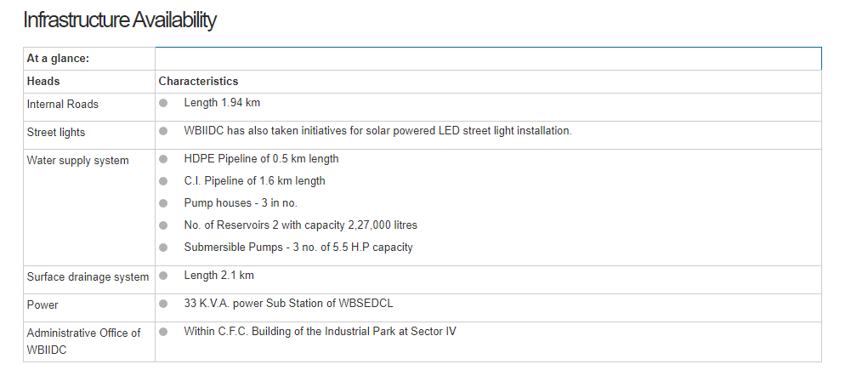Click the Internal Roads row label

point(62,105)
